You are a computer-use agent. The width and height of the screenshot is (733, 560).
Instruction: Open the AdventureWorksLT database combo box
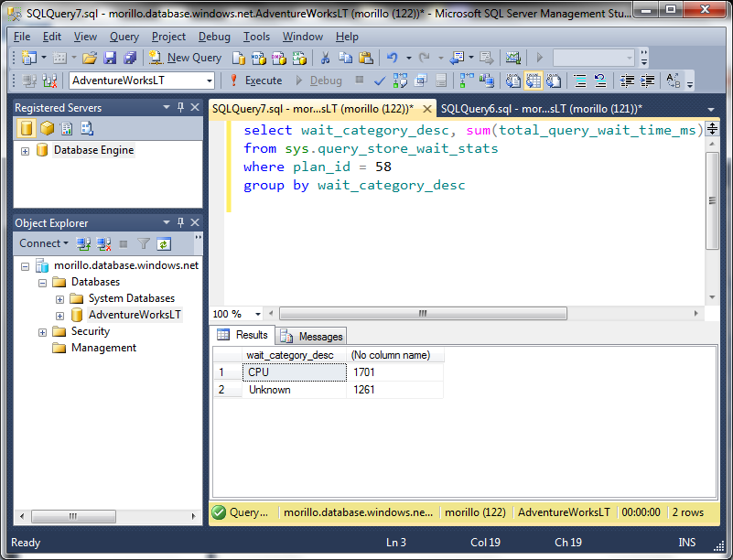coord(142,81)
